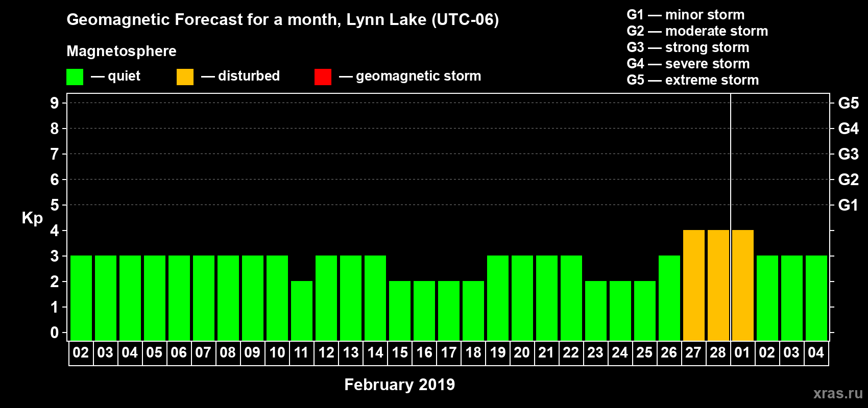Click the date cell labeled 12
The image size is (868, 408).
coord(326,353)
